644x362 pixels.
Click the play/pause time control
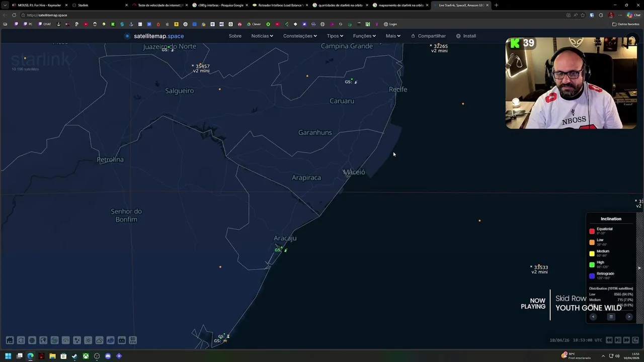618,340
